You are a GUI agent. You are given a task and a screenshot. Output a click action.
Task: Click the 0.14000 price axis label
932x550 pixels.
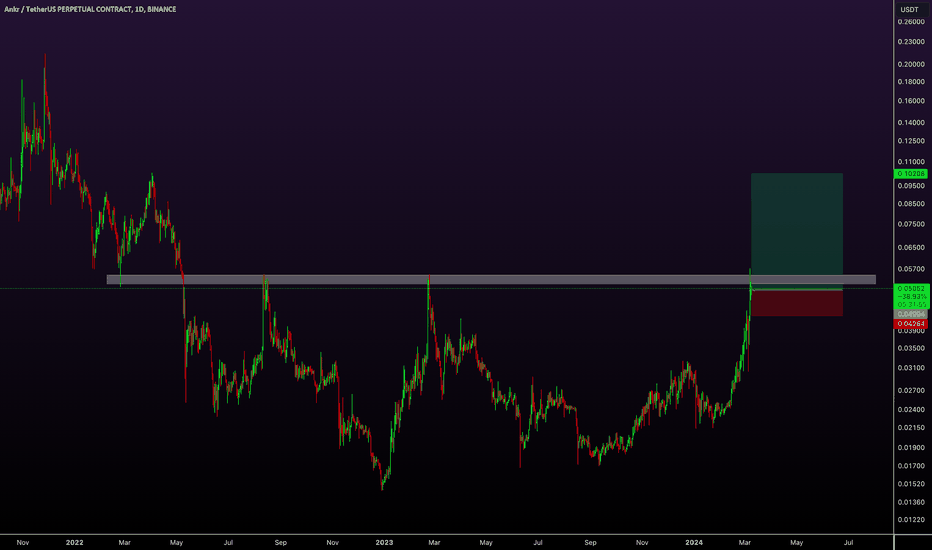tap(911, 122)
